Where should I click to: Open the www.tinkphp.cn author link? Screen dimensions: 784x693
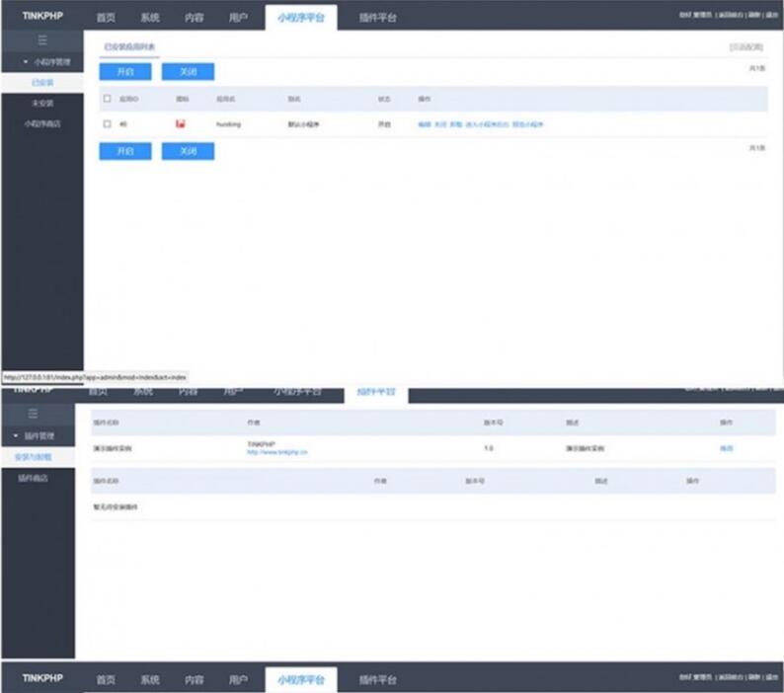pos(277,452)
